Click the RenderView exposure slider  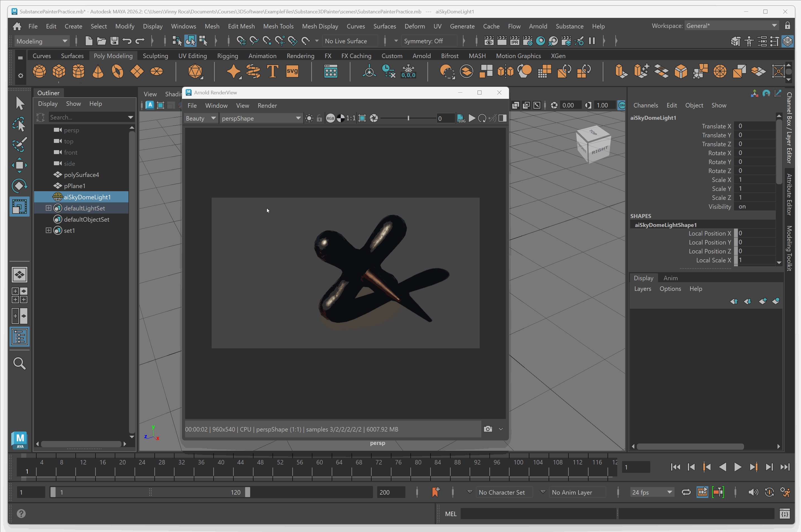coord(408,118)
